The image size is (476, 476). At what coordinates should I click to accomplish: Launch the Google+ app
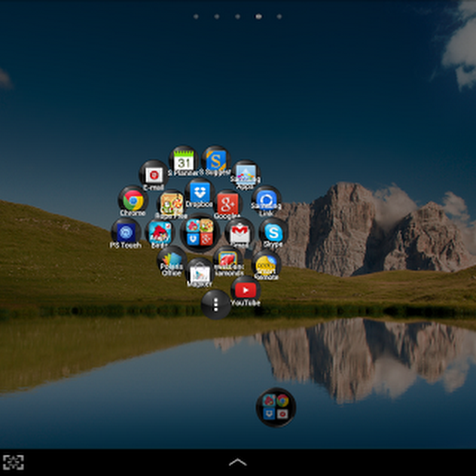tap(227, 204)
